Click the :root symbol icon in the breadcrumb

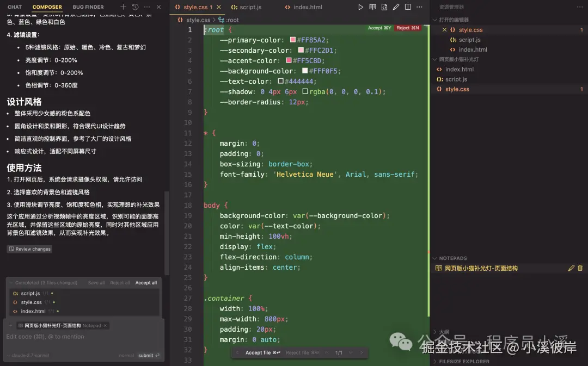pyautogui.click(x=221, y=20)
